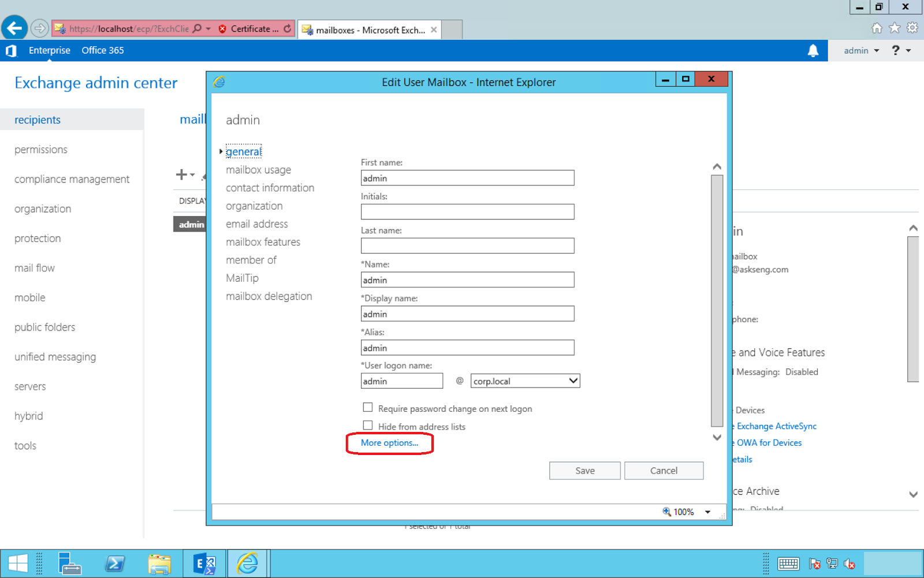Collapse the Archive section chevron on the right
The width and height of the screenshot is (924, 578).
pos(914,494)
